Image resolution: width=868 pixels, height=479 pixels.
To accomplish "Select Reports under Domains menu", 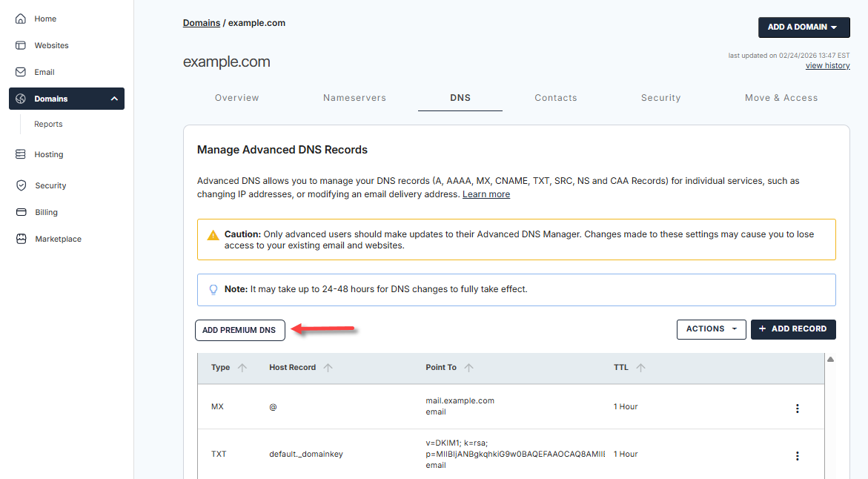I will point(47,124).
